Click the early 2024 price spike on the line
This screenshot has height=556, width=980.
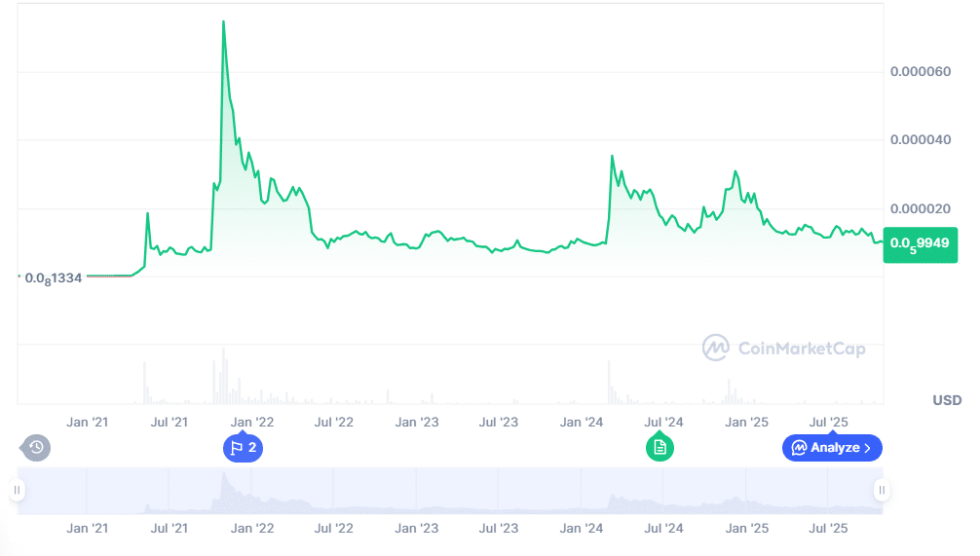click(x=612, y=156)
